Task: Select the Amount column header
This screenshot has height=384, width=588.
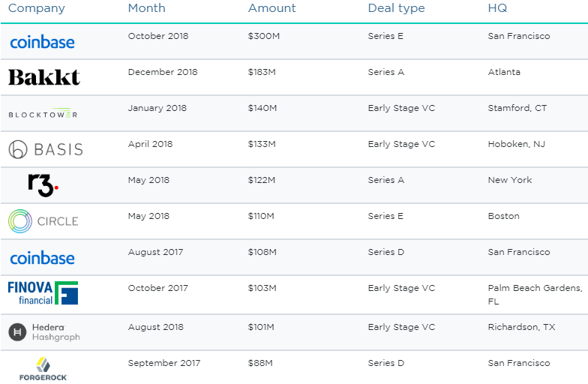Action: pyautogui.click(x=271, y=7)
